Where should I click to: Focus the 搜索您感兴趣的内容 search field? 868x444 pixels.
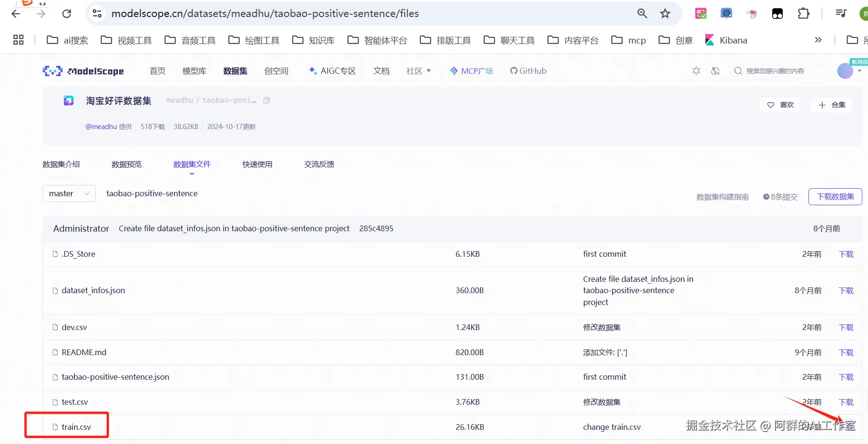(775, 71)
